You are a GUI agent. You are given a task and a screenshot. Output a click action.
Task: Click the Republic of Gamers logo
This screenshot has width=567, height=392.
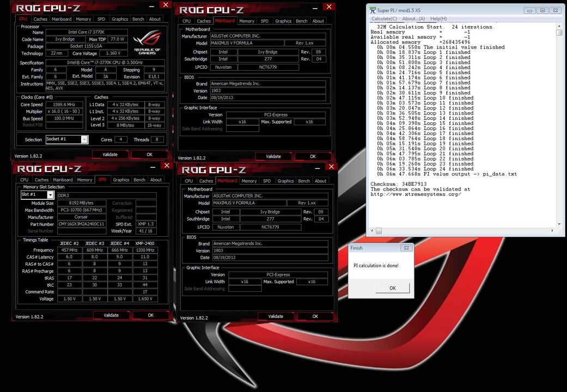coord(147,42)
